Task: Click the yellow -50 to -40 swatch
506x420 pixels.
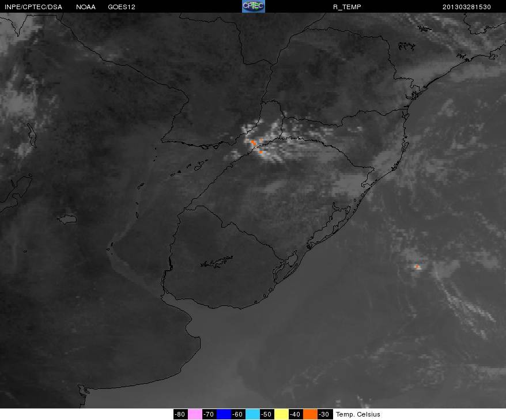Action: pyautogui.click(x=281, y=414)
